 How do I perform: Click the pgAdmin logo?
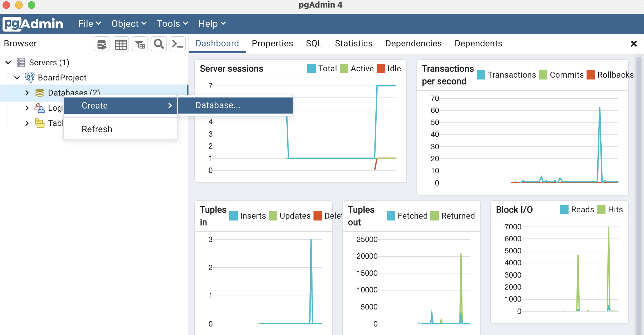pos(33,24)
